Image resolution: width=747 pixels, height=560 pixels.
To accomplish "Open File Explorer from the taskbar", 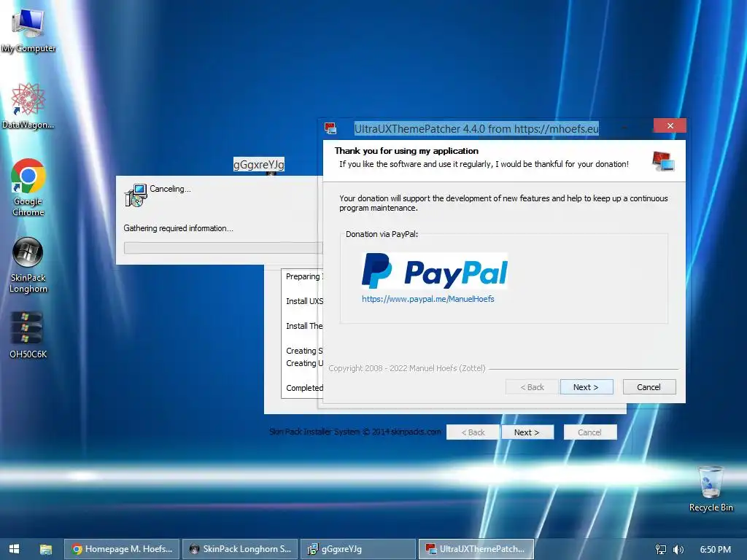I will point(46,549).
